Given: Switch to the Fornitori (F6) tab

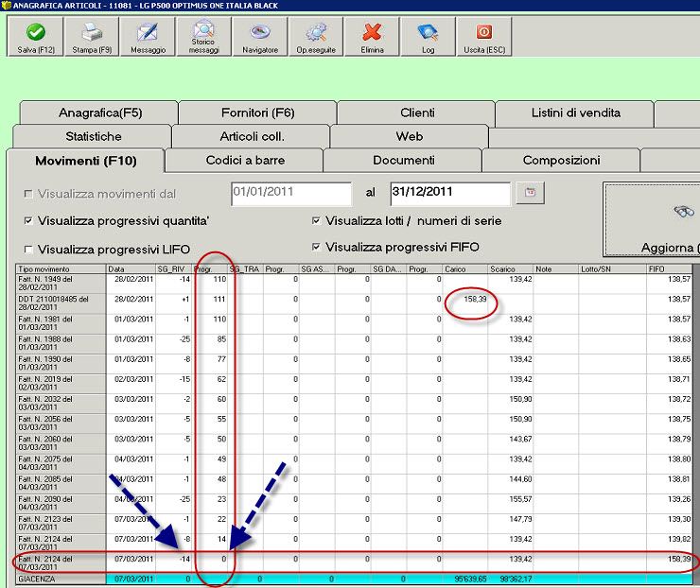Looking at the screenshot, I should [258, 112].
